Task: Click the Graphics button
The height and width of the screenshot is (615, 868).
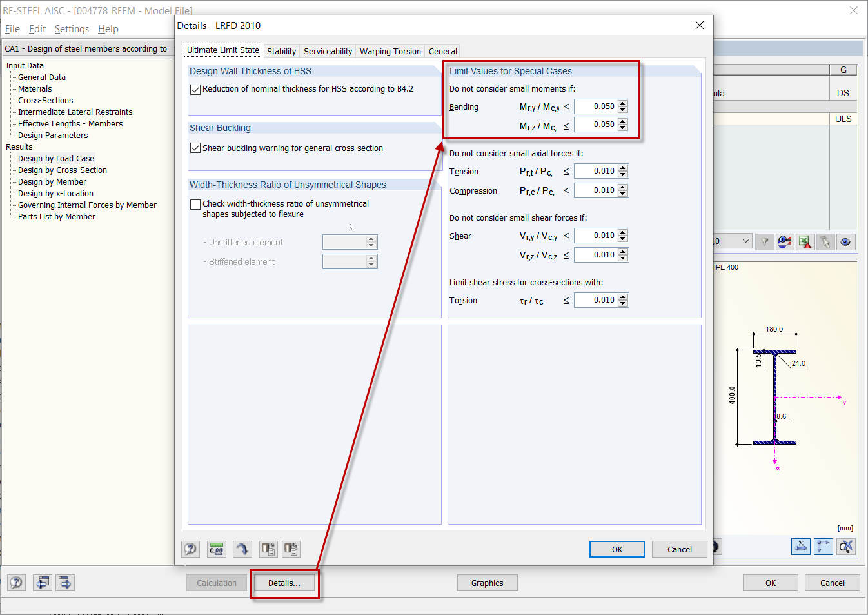Action: click(487, 583)
